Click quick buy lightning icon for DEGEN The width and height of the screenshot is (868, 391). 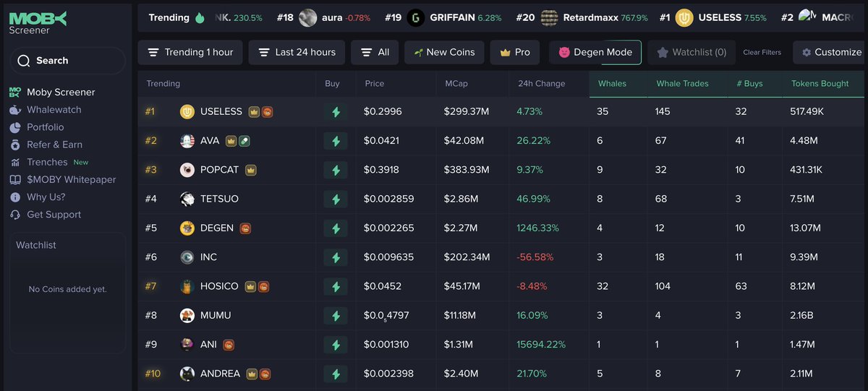(336, 228)
